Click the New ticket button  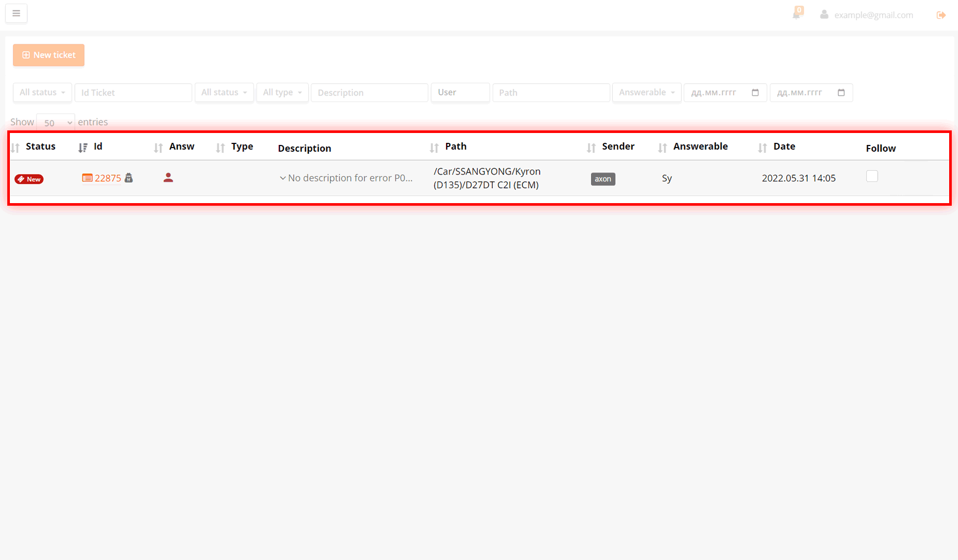pos(48,55)
